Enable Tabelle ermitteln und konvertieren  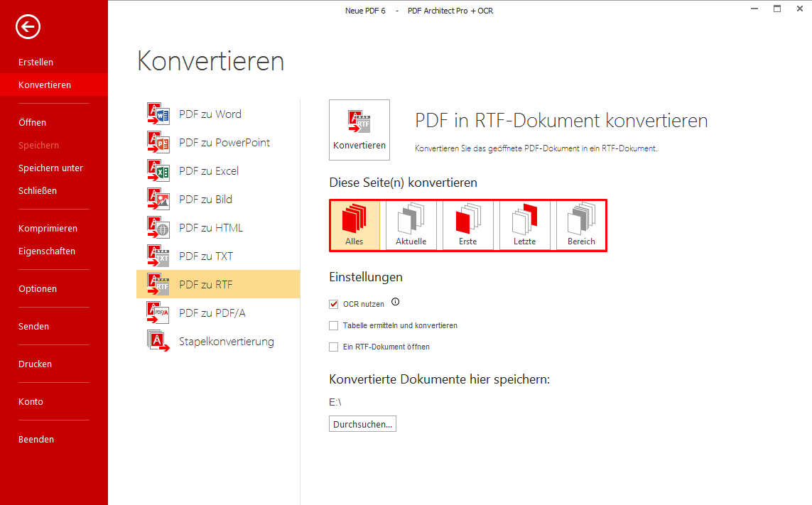tap(333, 325)
